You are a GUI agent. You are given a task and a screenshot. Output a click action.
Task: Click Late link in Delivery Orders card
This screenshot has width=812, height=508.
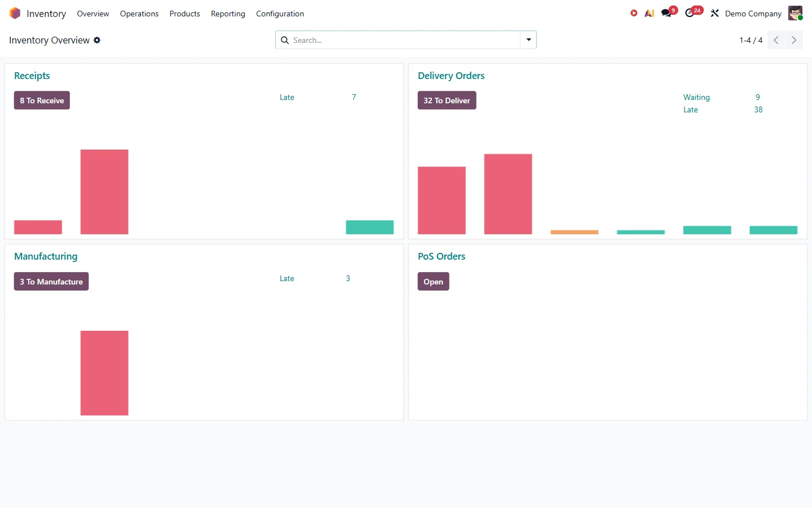pos(691,110)
